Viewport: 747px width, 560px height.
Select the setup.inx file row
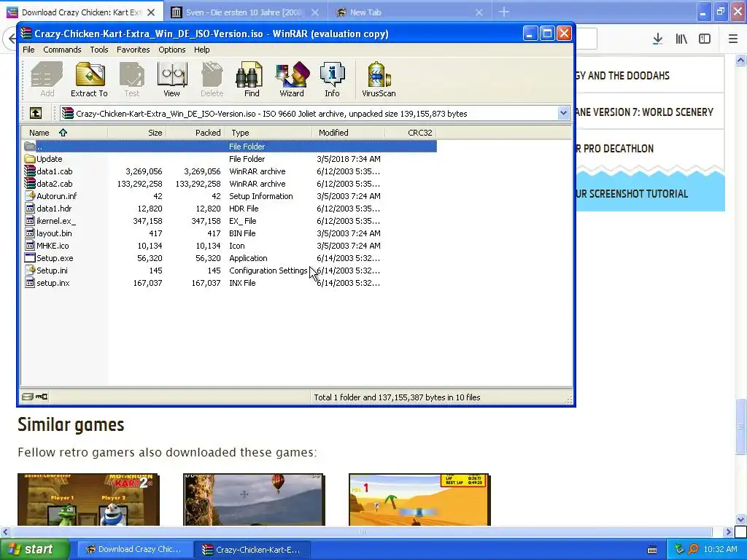(229, 282)
